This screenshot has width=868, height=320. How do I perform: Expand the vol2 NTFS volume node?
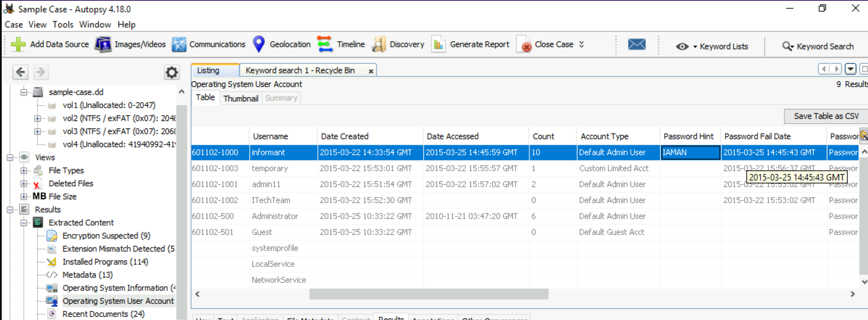37,118
